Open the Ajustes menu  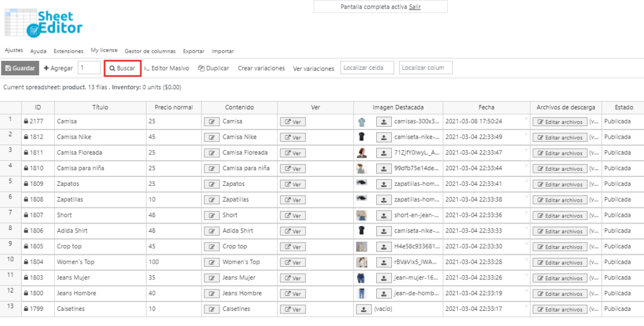(x=14, y=50)
